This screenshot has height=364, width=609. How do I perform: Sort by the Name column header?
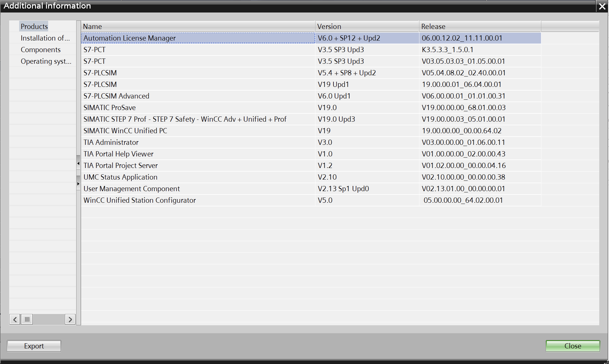point(198,27)
